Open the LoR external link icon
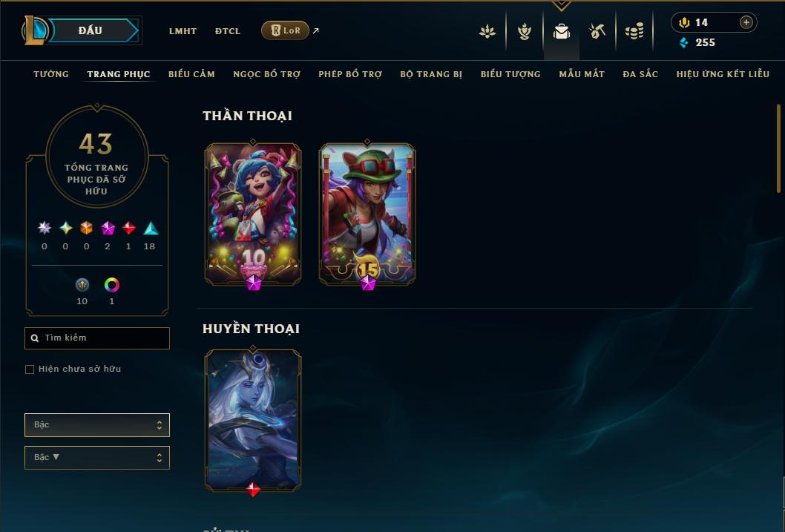This screenshot has height=532, width=785. (316, 30)
